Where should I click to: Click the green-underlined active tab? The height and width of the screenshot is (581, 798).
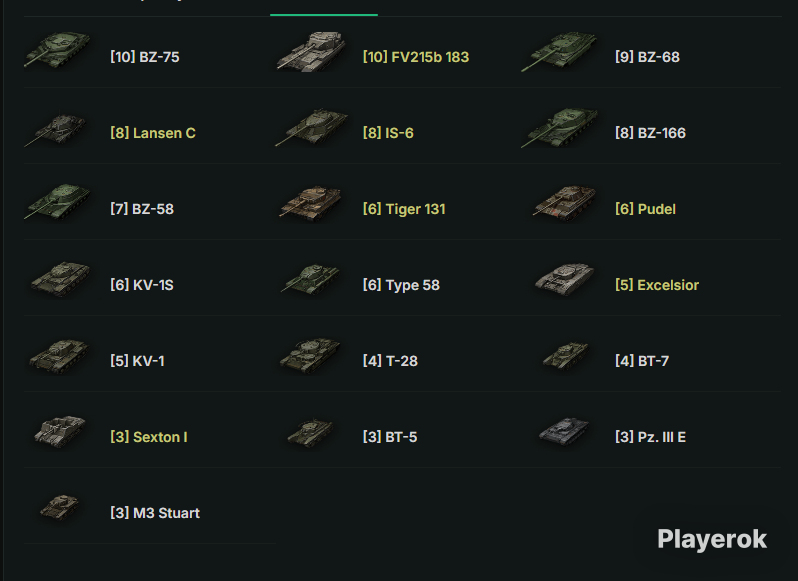coord(324,8)
